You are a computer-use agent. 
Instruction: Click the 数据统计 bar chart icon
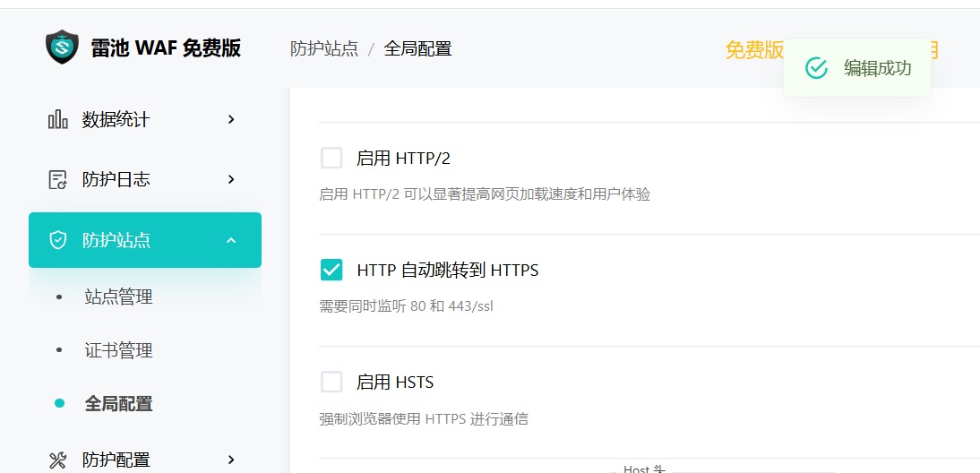(x=57, y=119)
